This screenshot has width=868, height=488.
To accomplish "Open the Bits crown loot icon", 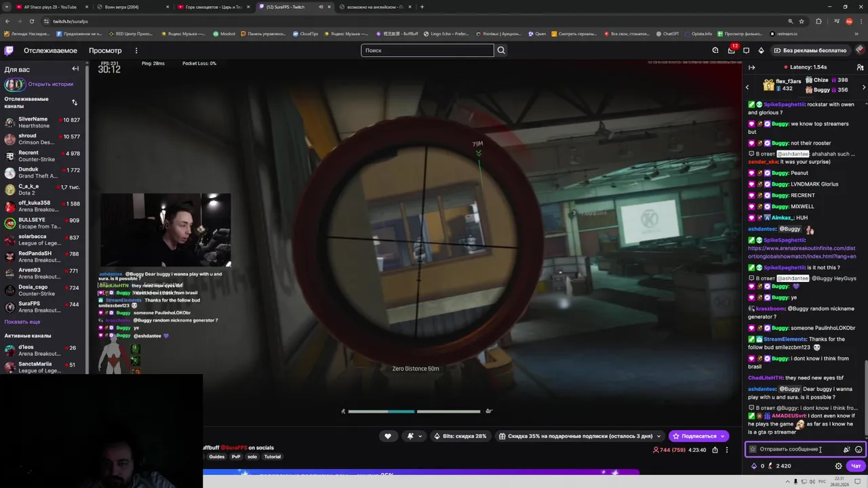I will click(x=761, y=50).
